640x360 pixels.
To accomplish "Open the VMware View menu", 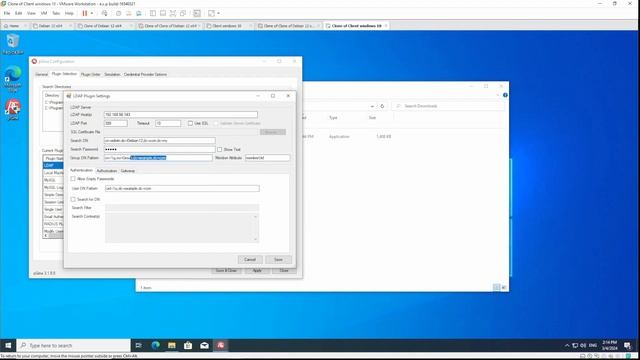I will click(x=31, y=13).
